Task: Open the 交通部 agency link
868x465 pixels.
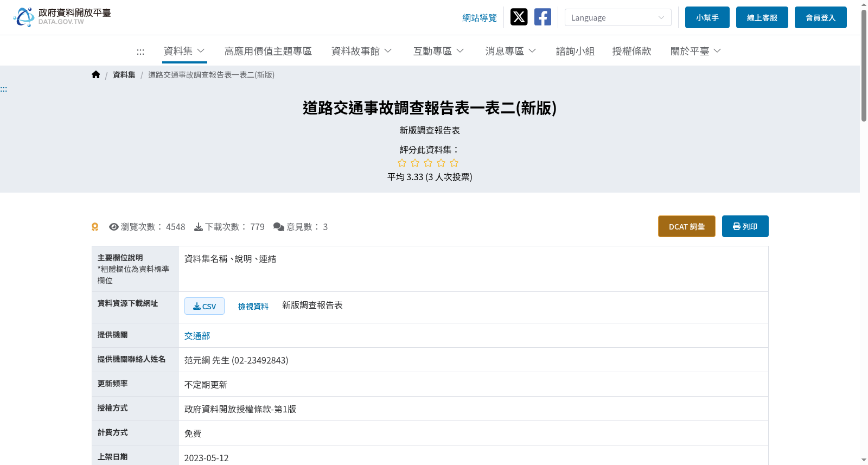Action: click(x=197, y=336)
